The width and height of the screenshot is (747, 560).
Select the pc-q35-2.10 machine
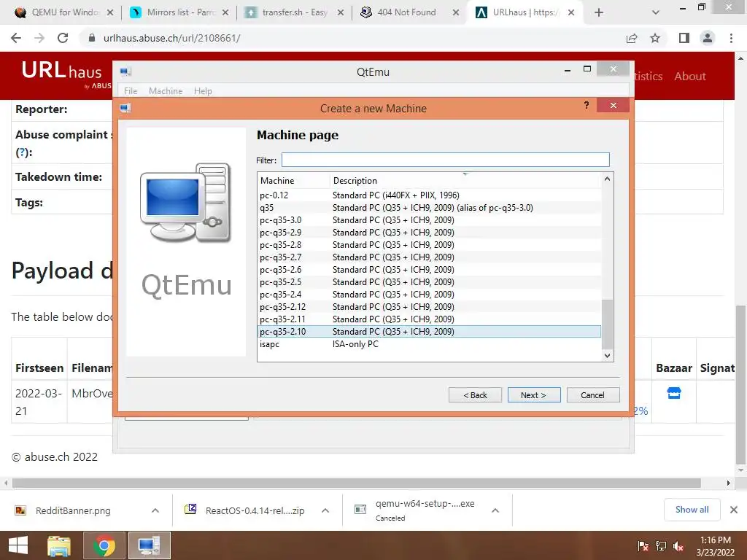click(429, 332)
